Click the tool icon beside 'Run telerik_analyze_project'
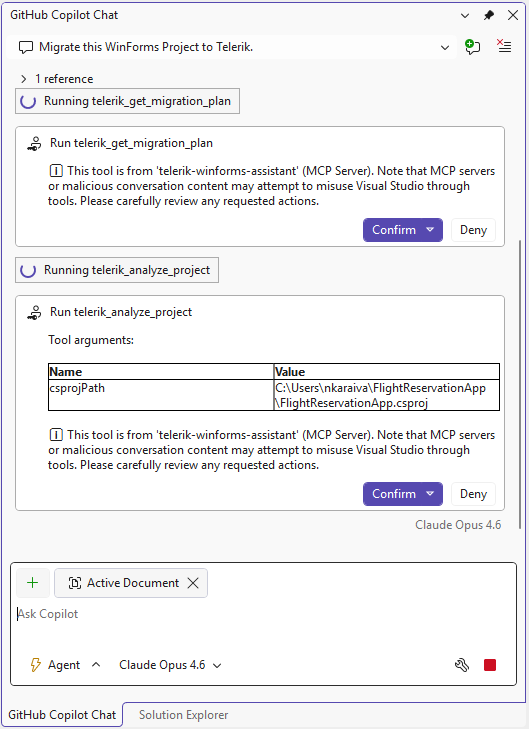The image size is (529, 729). coord(34,312)
